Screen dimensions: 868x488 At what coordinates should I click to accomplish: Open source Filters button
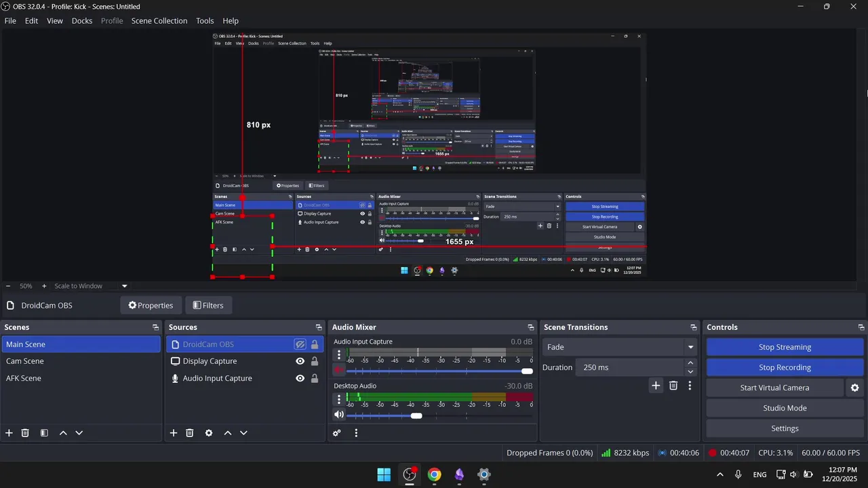click(x=209, y=306)
